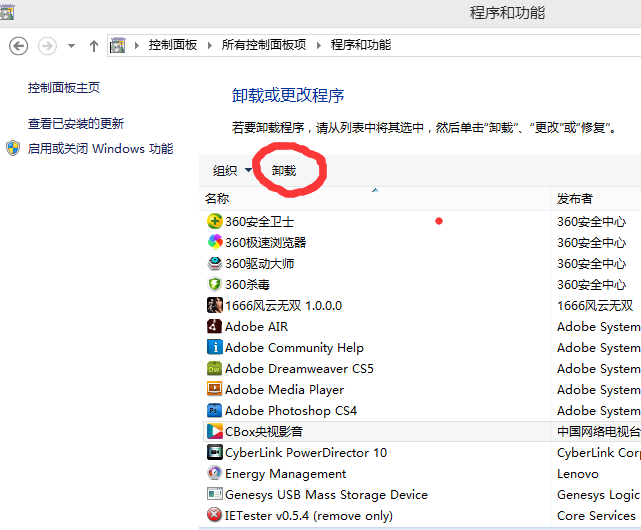Click publisher Core Services cell

click(596, 516)
